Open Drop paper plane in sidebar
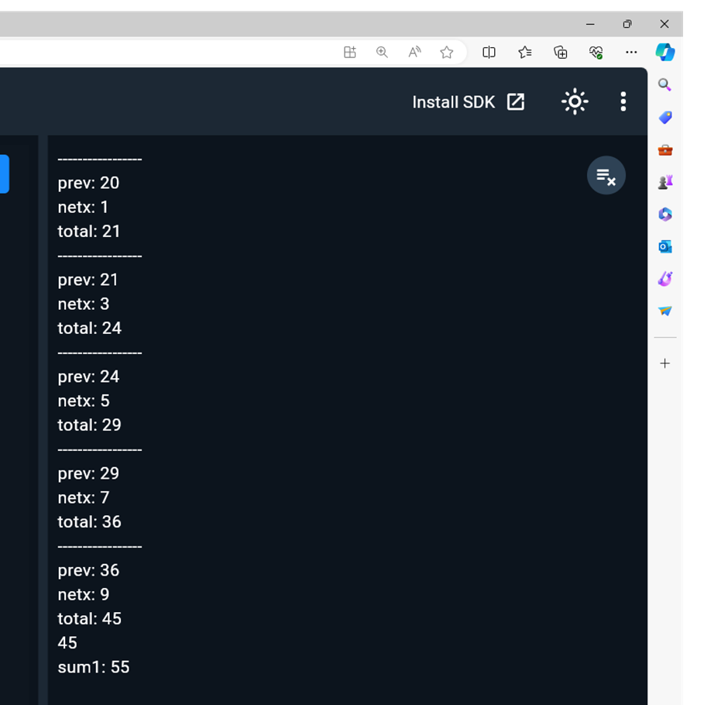The image size is (728, 705). tap(664, 311)
